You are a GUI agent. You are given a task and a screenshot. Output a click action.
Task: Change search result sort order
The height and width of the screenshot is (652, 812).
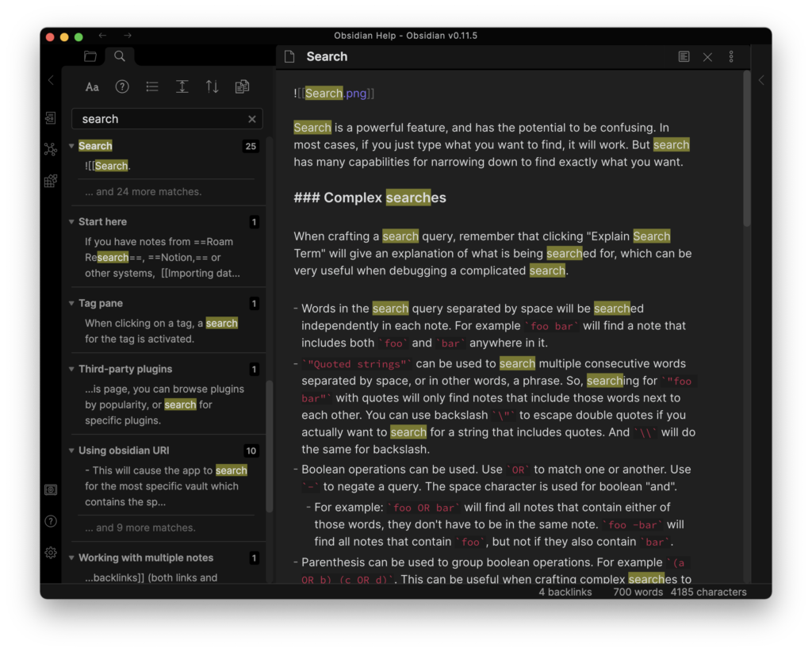click(x=213, y=87)
